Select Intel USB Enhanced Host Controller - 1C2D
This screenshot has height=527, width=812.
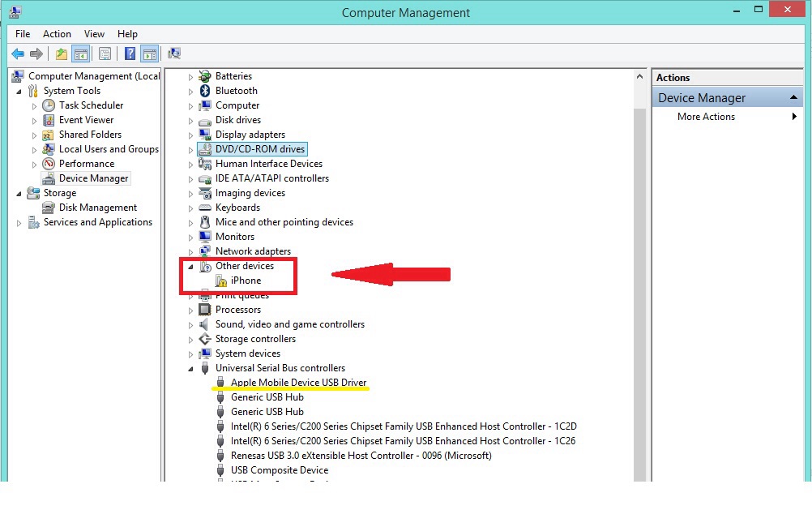click(x=404, y=426)
